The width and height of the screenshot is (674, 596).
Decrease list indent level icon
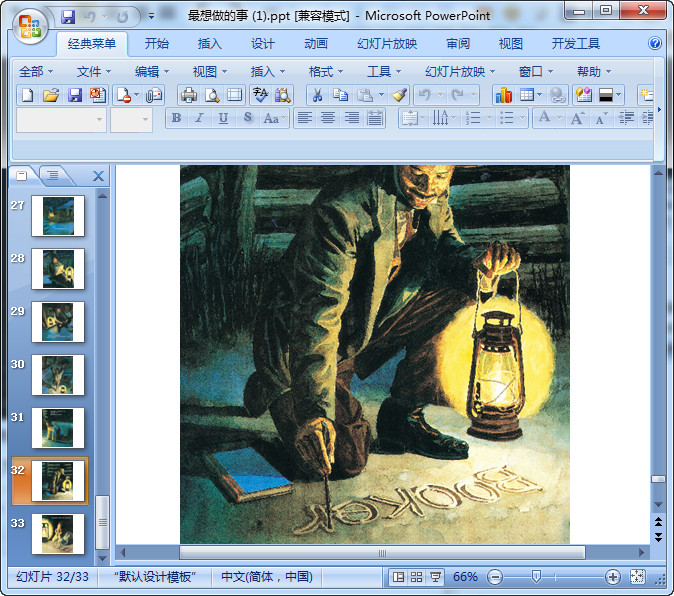[x=626, y=118]
